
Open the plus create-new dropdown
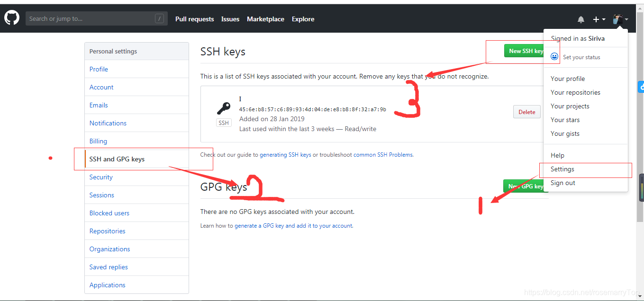(x=599, y=19)
